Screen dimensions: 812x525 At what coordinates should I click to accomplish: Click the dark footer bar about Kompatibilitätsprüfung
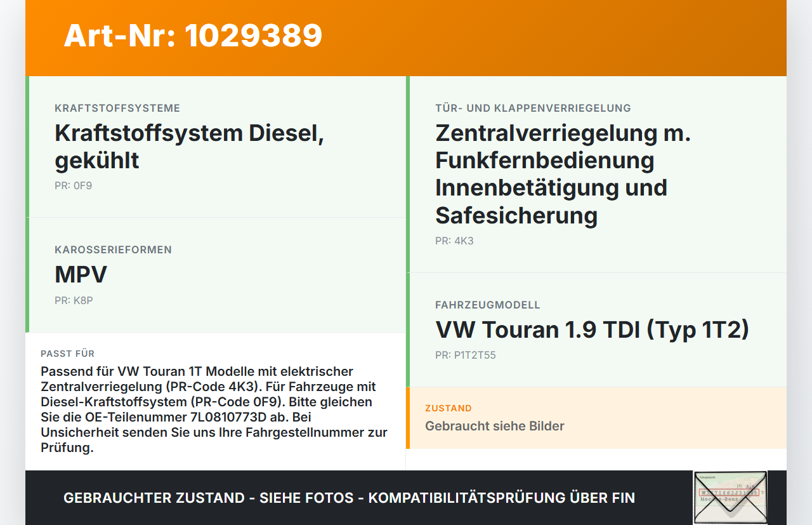coord(349,498)
